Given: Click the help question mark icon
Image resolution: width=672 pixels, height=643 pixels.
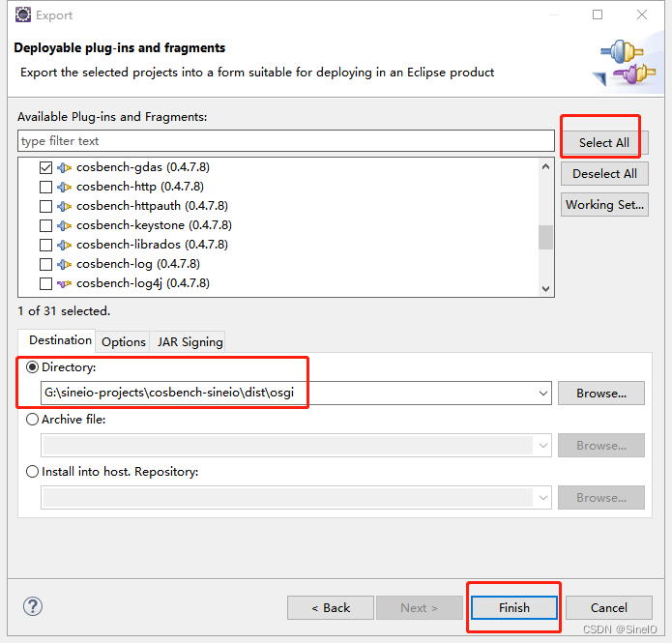Looking at the screenshot, I should (x=32, y=607).
